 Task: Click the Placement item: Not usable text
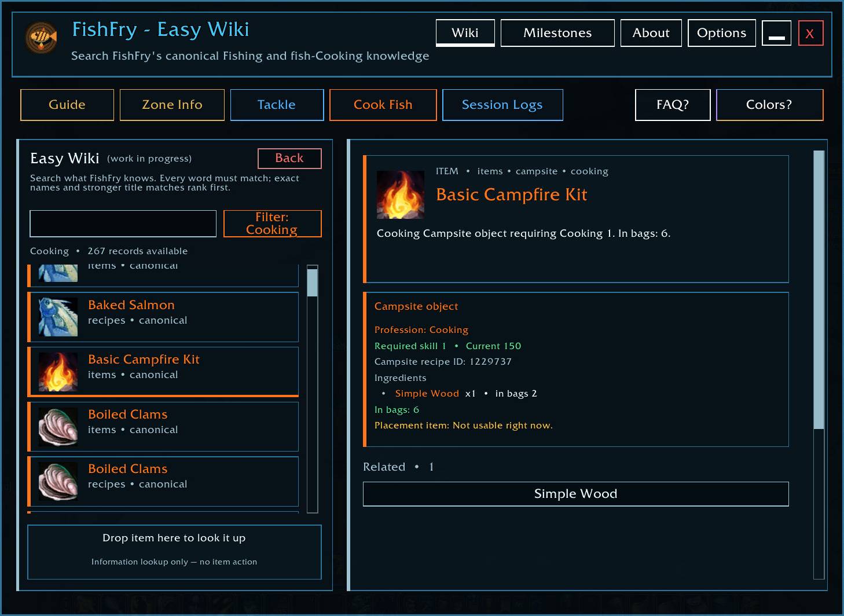click(464, 426)
